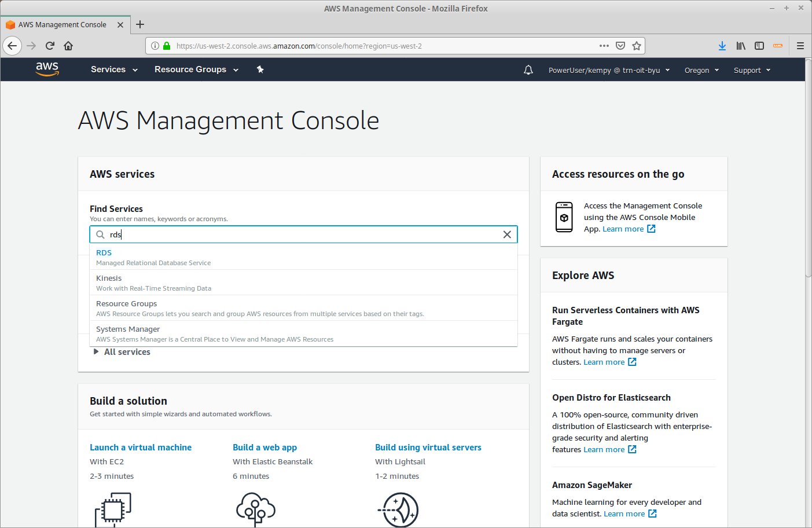
Task: Choose Systems Manager in search suggestions
Action: pos(303,333)
